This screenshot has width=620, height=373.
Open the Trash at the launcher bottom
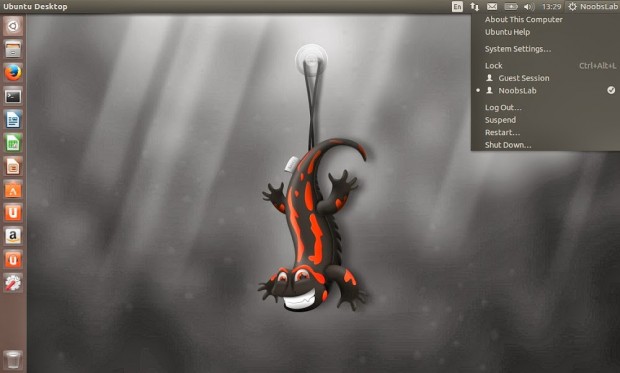click(x=13, y=359)
